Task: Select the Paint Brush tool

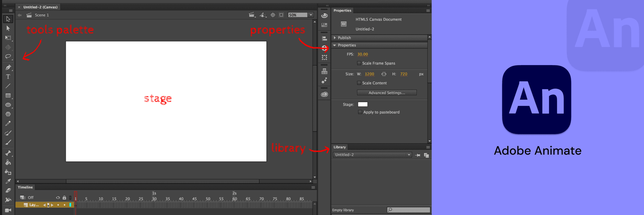Action: pos(8,133)
